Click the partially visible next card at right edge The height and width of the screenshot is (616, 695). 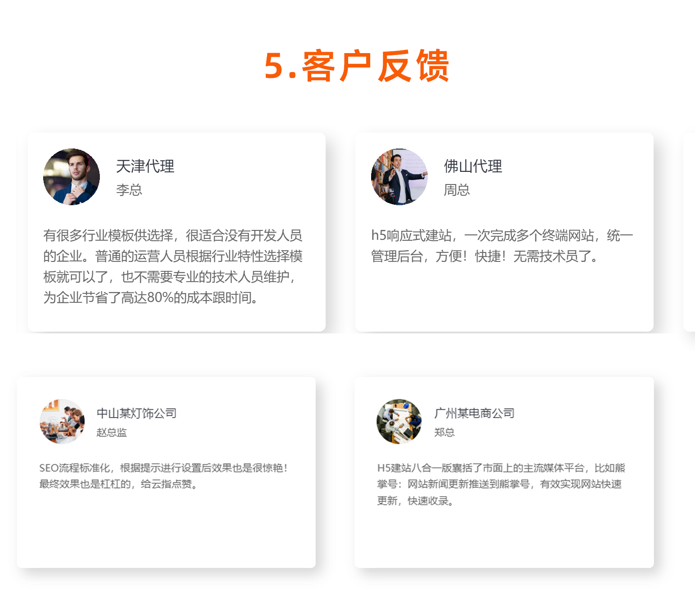[689, 232]
